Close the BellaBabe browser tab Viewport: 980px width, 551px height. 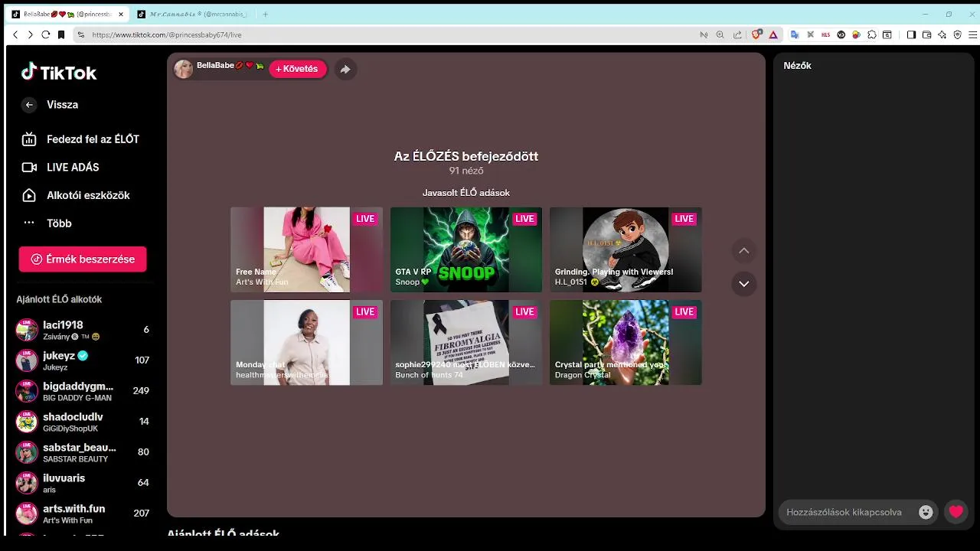click(x=121, y=14)
